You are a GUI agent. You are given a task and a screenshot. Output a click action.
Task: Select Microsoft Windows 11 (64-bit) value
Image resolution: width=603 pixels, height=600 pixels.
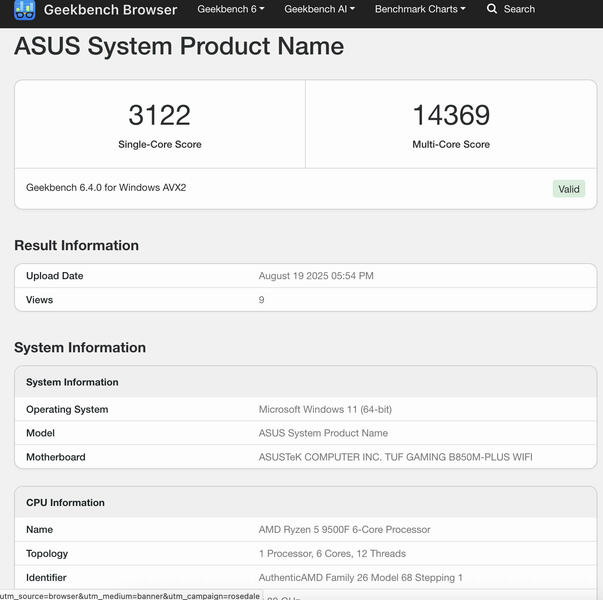[x=325, y=409]
